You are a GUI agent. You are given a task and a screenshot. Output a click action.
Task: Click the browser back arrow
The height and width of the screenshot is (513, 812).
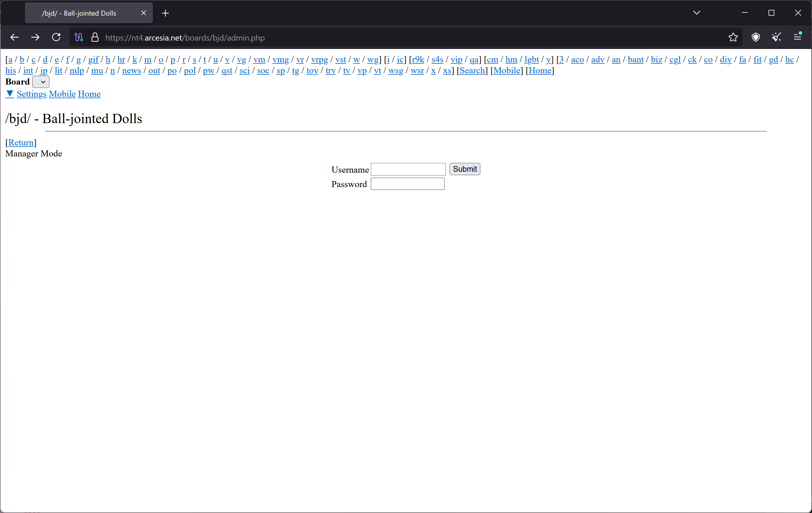click(14, 37)
